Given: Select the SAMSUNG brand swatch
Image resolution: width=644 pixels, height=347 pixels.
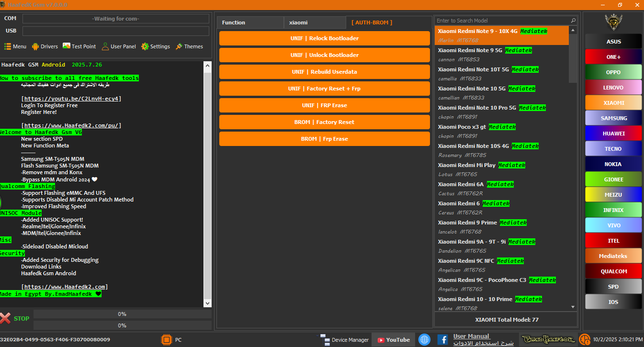Looking at the screenshot, I should pos(613,118).
